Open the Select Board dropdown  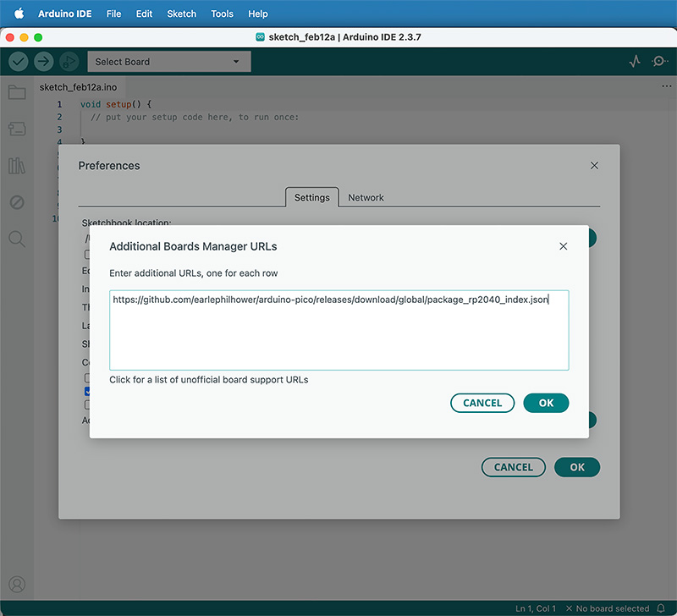pos(168,61)
